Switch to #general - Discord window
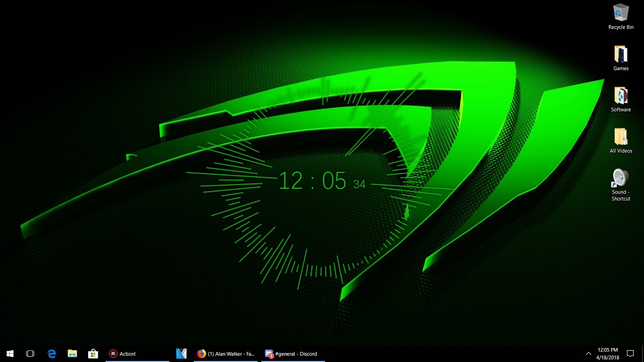Viewport: 644px width, 362px height. [x=292, y=353]
